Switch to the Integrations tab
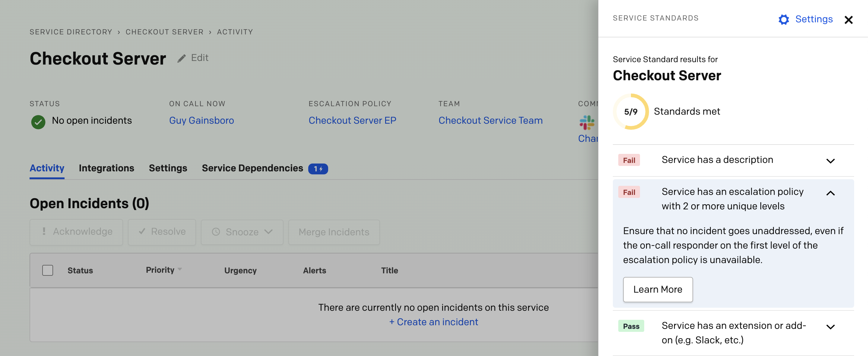This screenshot has width=868, height=356. click(106, 167)
